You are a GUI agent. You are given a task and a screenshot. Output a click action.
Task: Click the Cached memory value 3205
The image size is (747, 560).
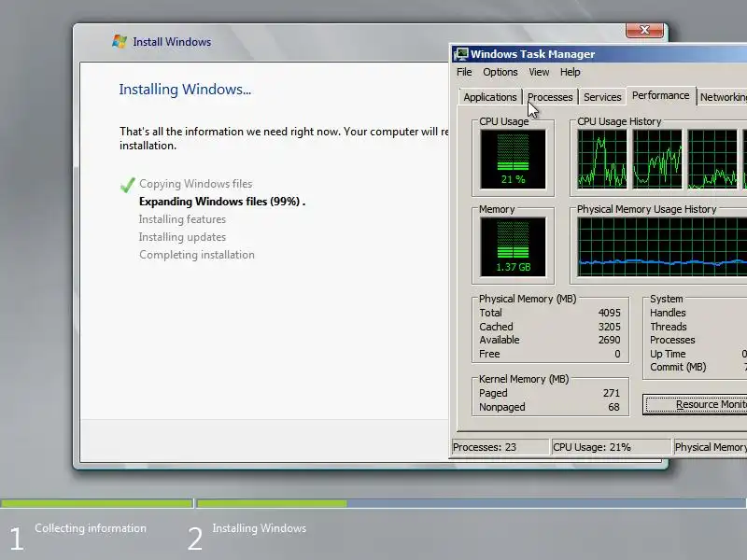point(610,327)
